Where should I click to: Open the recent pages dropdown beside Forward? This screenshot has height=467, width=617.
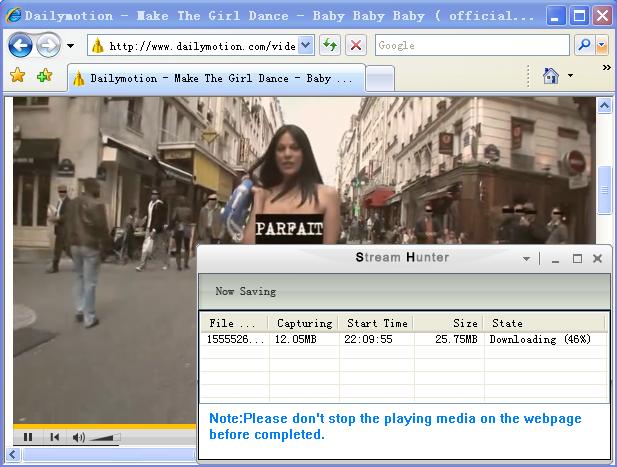point(70,46)
